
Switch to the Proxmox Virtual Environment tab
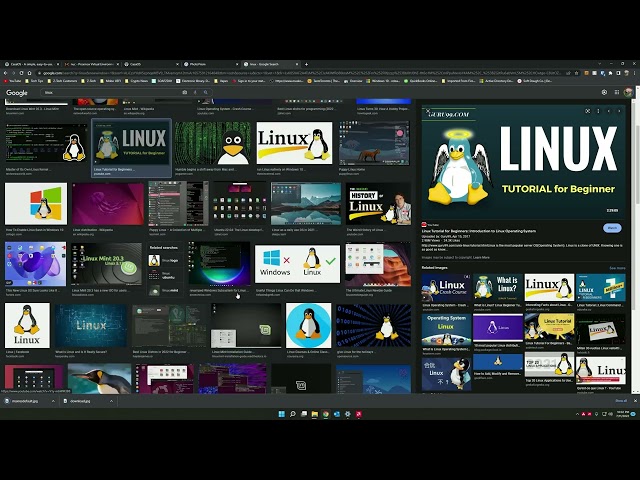click(92, 64)
